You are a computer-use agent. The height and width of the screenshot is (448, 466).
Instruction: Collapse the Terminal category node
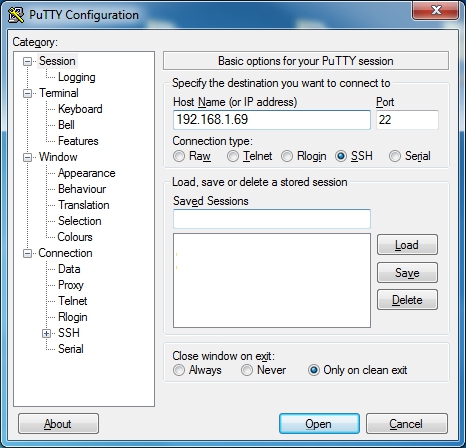[x=27, y=93]
